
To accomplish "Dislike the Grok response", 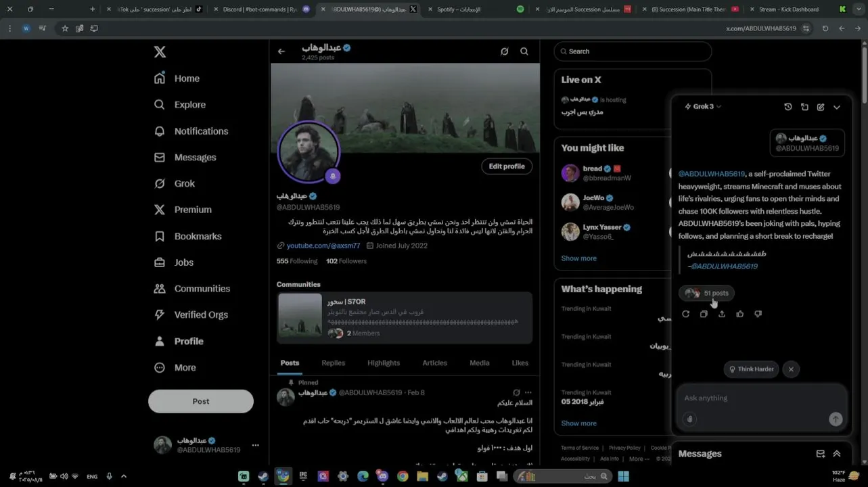I will tap(758, 314).
